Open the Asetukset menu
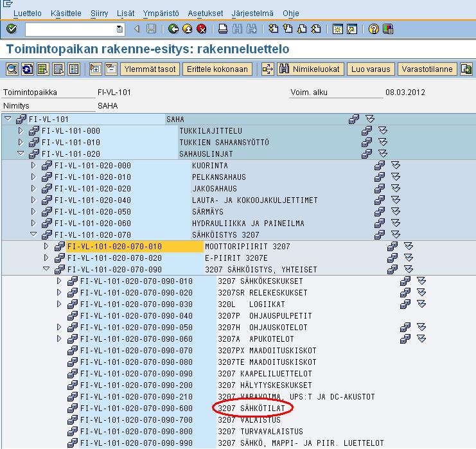Image resolution: width=476 pixels, height=449 pixels. coord(205,13)
